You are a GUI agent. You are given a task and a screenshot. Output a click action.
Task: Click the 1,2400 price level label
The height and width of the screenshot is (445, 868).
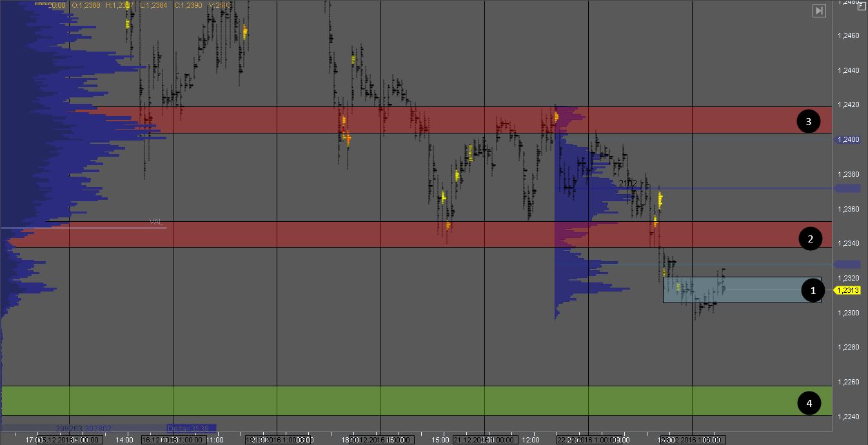849,139
